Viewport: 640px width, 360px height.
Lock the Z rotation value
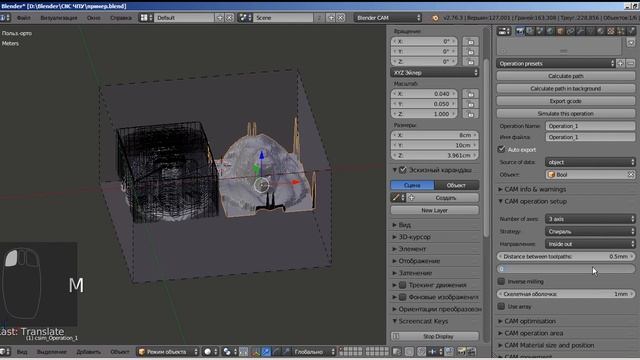(471, 62)
